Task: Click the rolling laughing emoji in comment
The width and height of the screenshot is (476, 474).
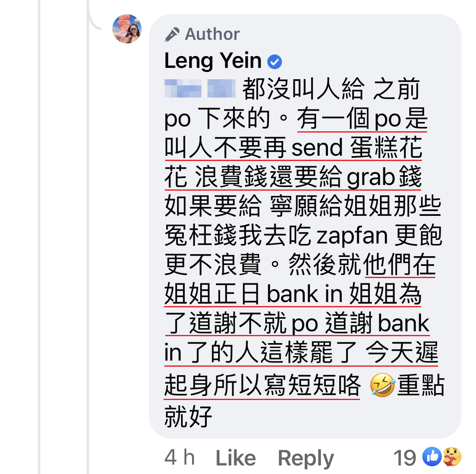Action: coord(382,385)
